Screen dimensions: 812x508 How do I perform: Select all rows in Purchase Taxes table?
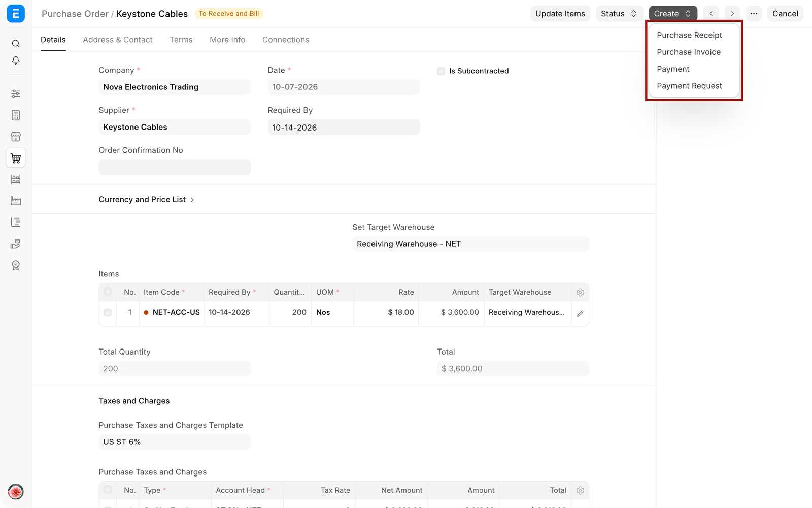pos(108,490)
